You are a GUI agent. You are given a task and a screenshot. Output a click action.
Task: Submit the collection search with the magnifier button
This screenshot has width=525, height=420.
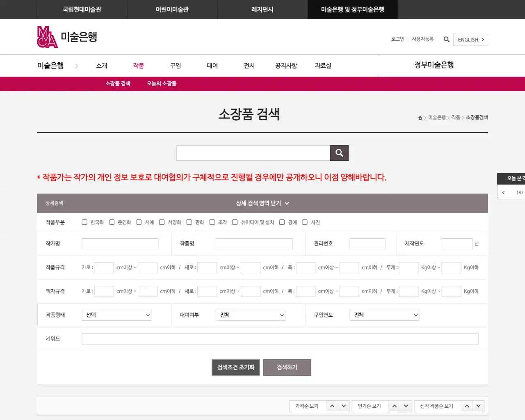[x=339, y=153]
